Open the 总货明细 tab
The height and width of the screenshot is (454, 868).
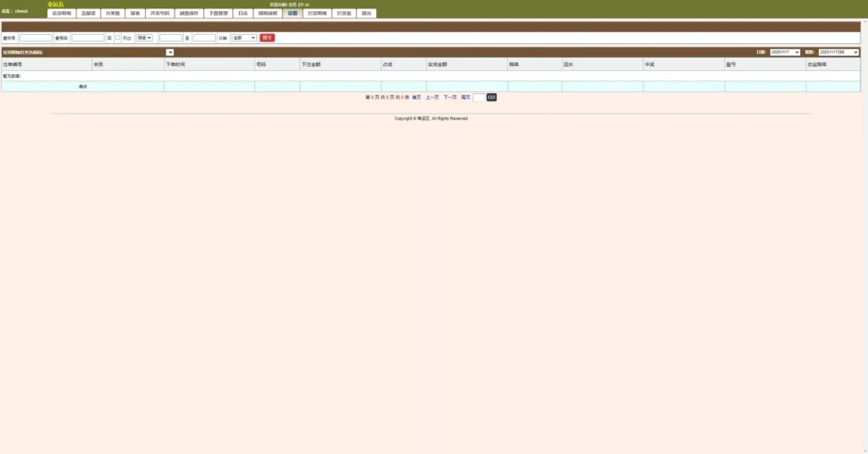point(62,14)
